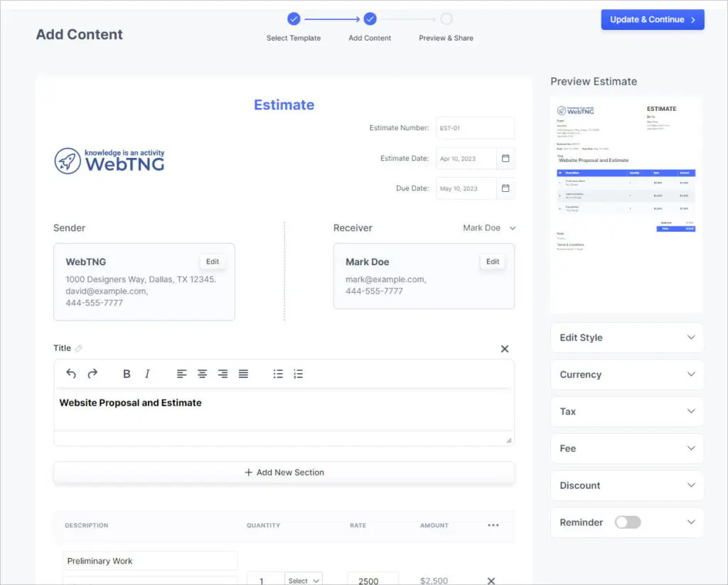Open the unit Select dropdown for Preliminary Work
Viewport: 728px width, 585px height.
point(303,580)
